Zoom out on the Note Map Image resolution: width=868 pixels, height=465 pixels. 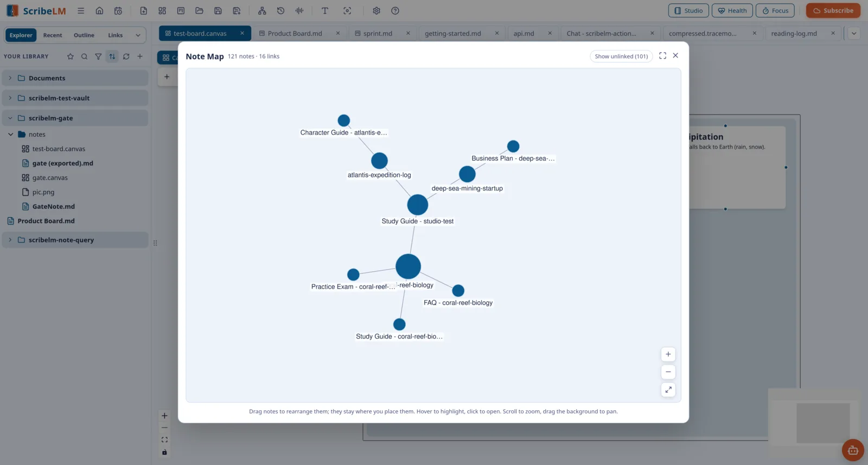[668, 372]
